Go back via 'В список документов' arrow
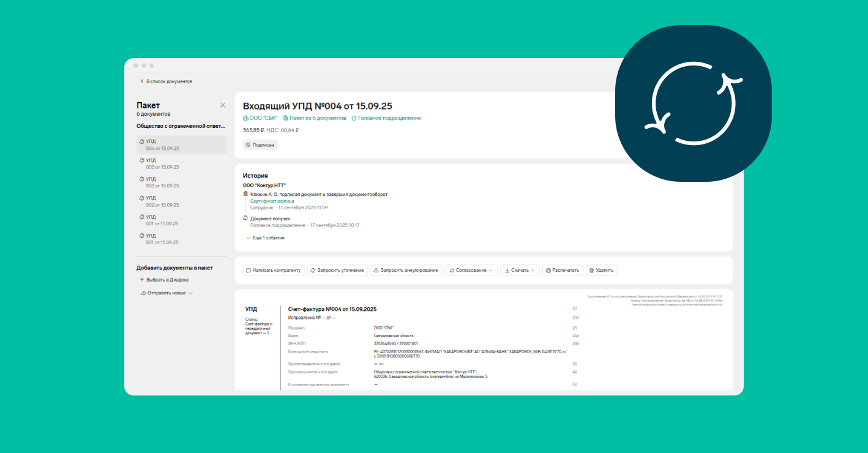868x453 pixels. [x=143, y=81]
